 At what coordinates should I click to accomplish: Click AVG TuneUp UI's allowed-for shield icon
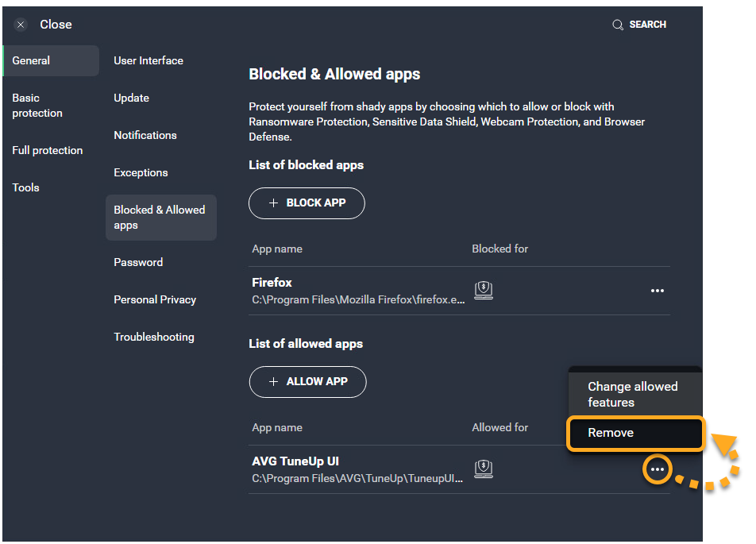point(484,469)
